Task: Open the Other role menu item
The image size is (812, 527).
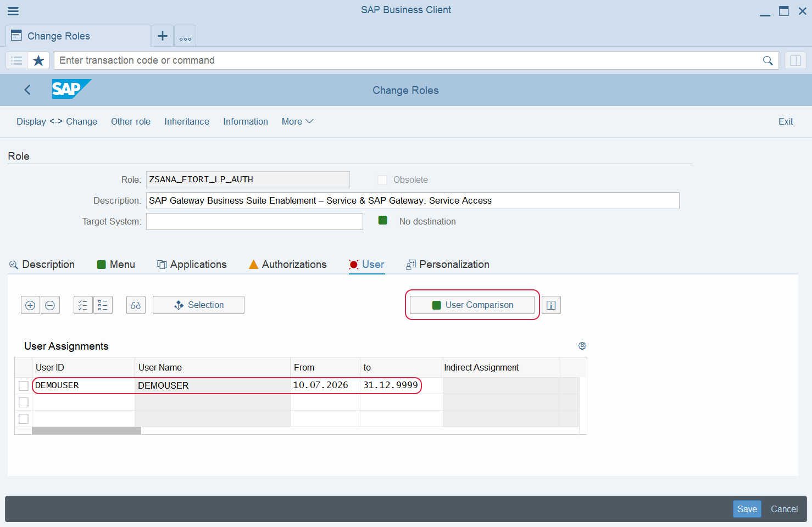Action: tap(131, 122)
